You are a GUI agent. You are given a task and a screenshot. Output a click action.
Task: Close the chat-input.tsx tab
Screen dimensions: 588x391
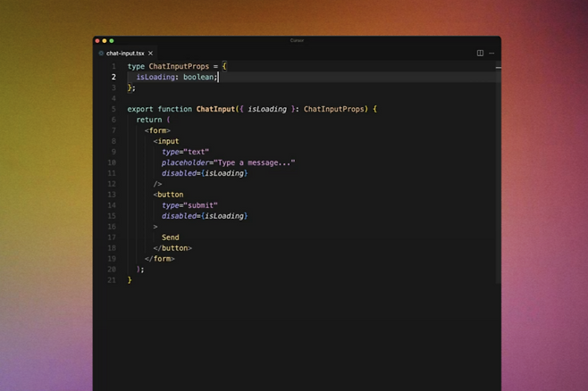click(151, 54)
